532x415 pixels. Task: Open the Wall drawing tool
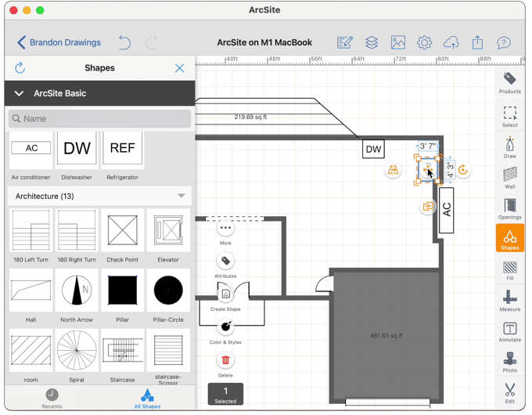pyautogui.click(x=509, y=177)
